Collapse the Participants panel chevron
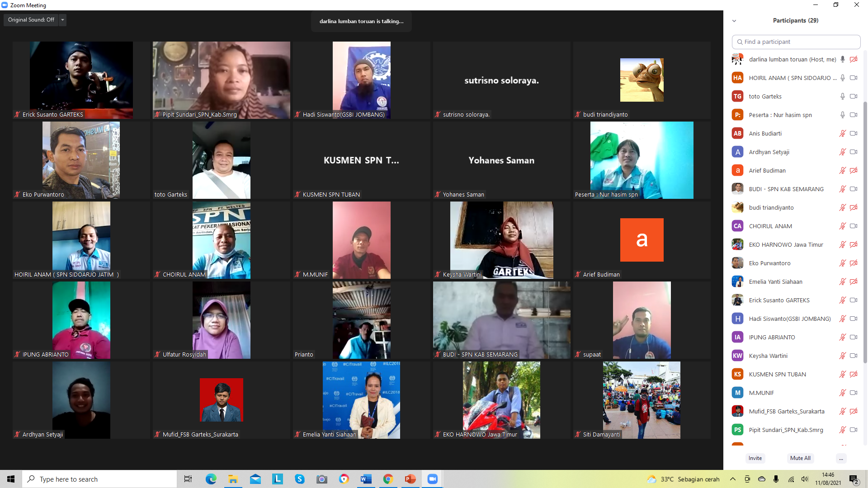The image size is (868, 488). click(x=734, y=21)
